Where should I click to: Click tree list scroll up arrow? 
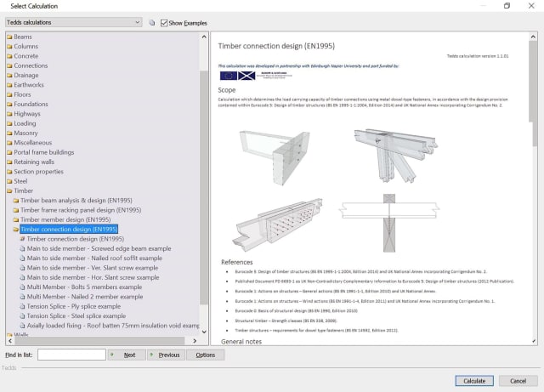(204, 37)
